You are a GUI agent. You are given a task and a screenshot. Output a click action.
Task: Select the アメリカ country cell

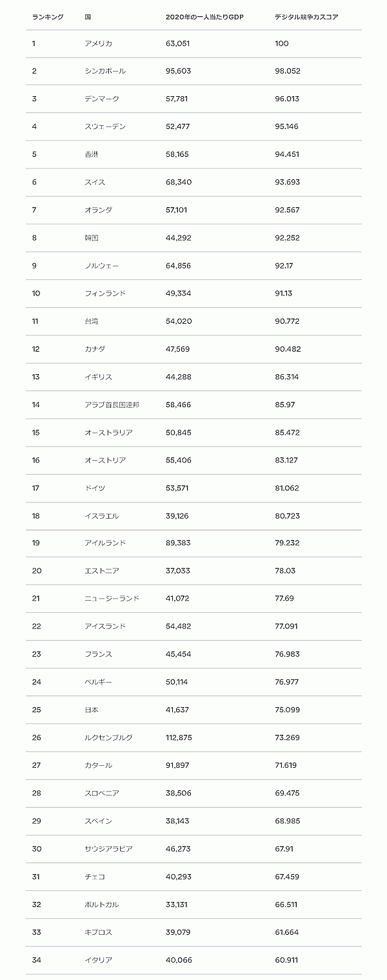pos(99,43)
